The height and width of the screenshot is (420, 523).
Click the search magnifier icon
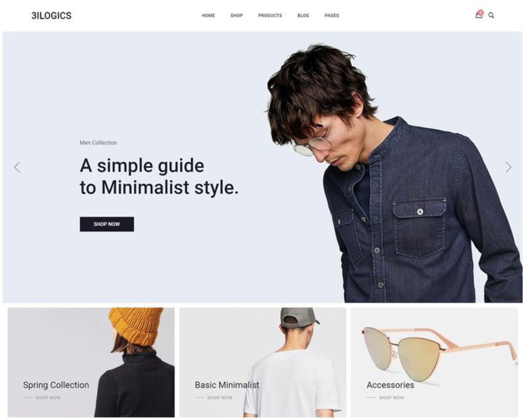491,15
